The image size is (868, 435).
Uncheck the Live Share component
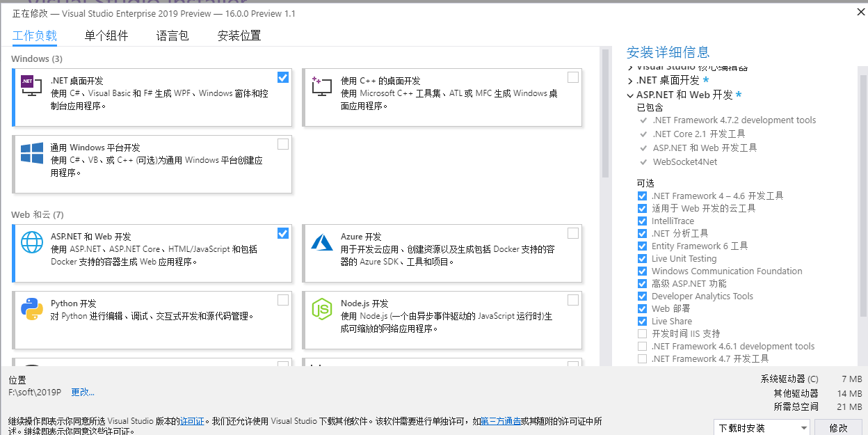click(642, 322)
